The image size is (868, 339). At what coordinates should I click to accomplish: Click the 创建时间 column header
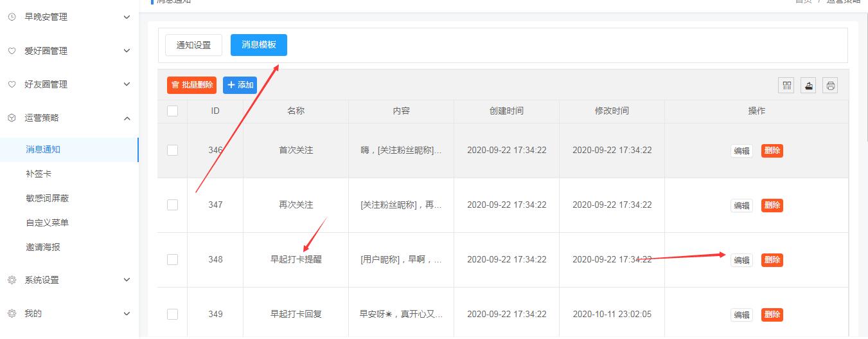pyautogui.click(x=506, y=111)
